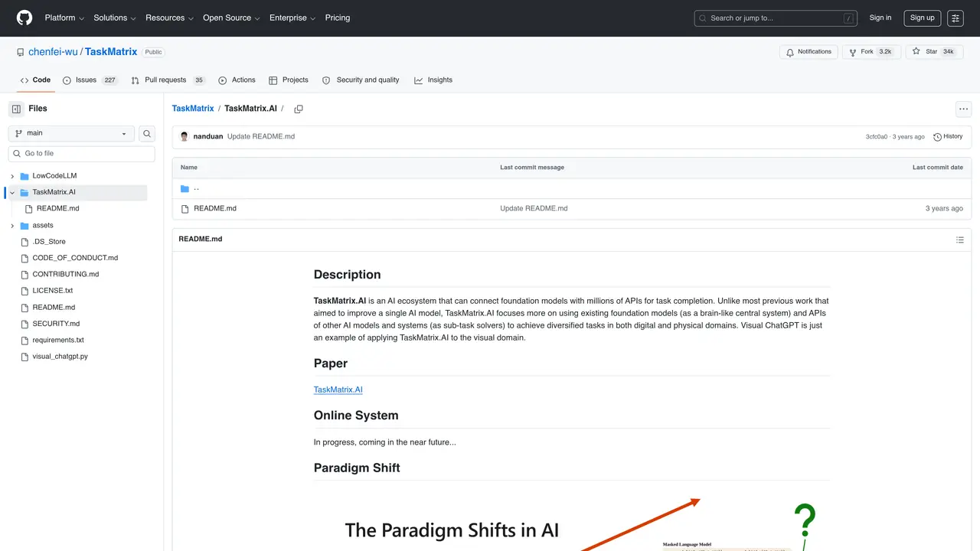Open TaskMatrix.AI paper link
Screen dimensions: 980x551
[x=338, y=390]
